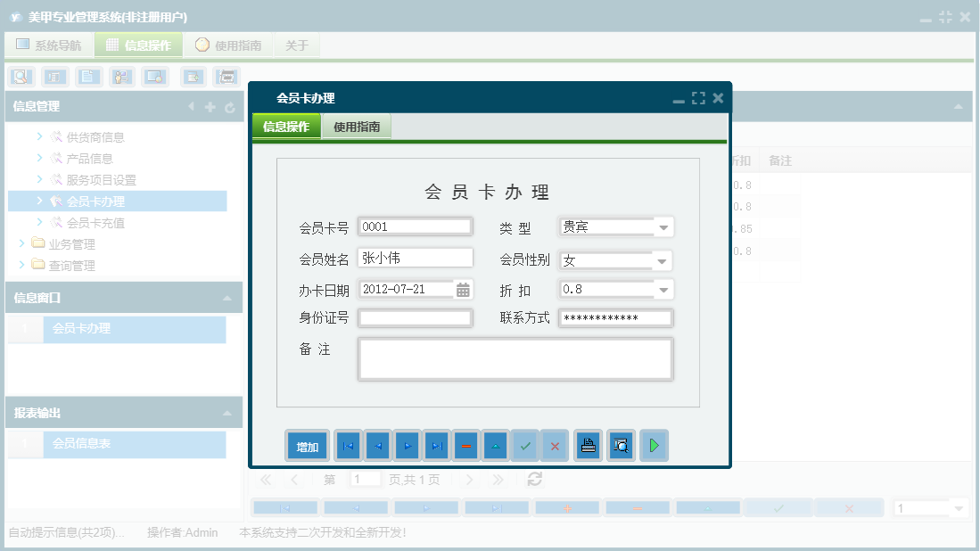
Task: Run the green play execute icon
Action: pyautogui.click(x=654, y=445)
